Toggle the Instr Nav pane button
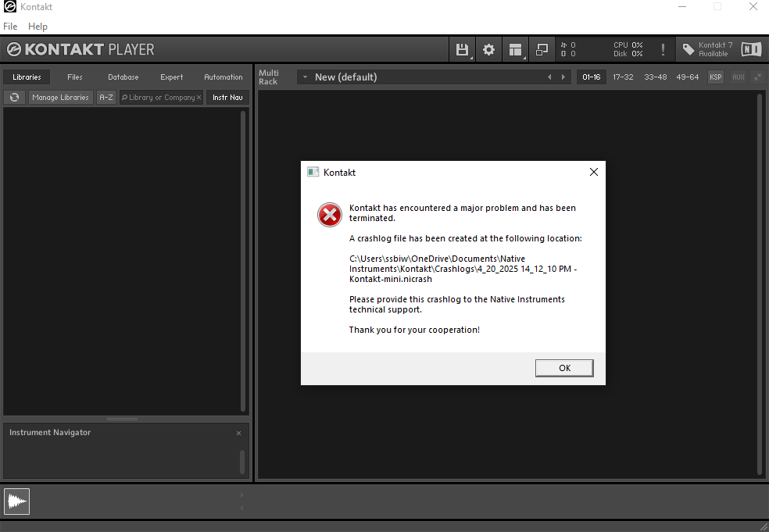This screenshot has height=532, width=769. 227,97
